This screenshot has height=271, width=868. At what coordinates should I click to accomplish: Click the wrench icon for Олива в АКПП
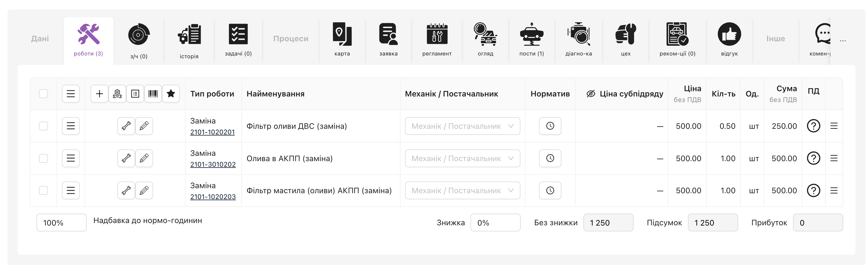[x=126, y=158]
